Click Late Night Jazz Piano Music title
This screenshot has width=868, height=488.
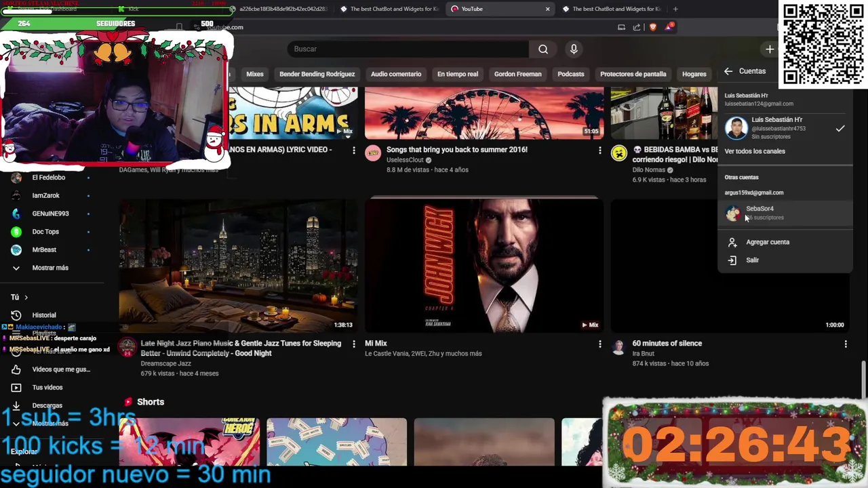[x=241, y=348]
